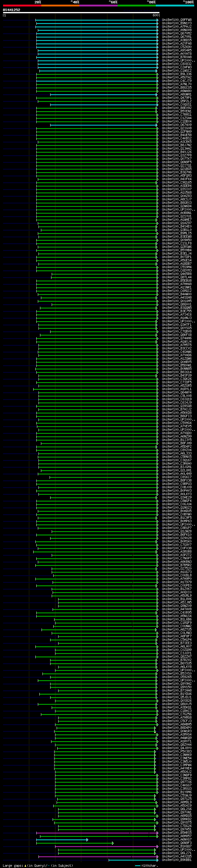The image size is (197, 868).
Task: Select hit label UniRef100_Q6L2S6
Action: [177, 809]
